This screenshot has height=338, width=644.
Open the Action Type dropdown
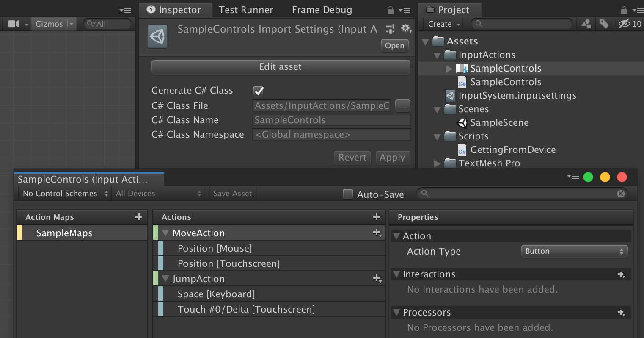(x=574, y=251)
